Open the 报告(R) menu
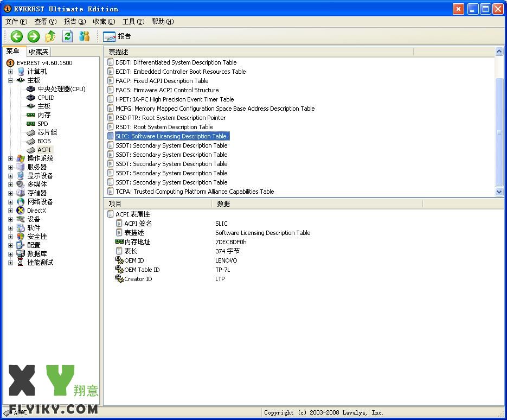Screen dimensions: 507x420 click(x=75, y=22)
